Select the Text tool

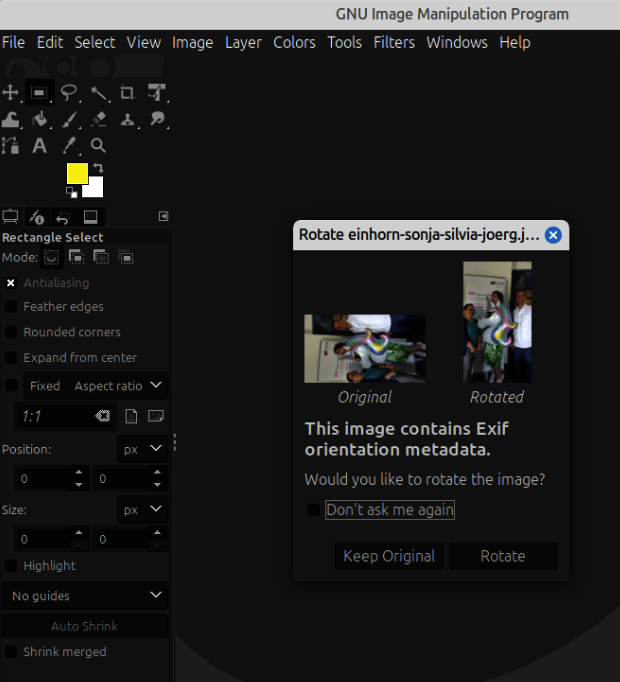pyautogui.click(x=40, y=145)
